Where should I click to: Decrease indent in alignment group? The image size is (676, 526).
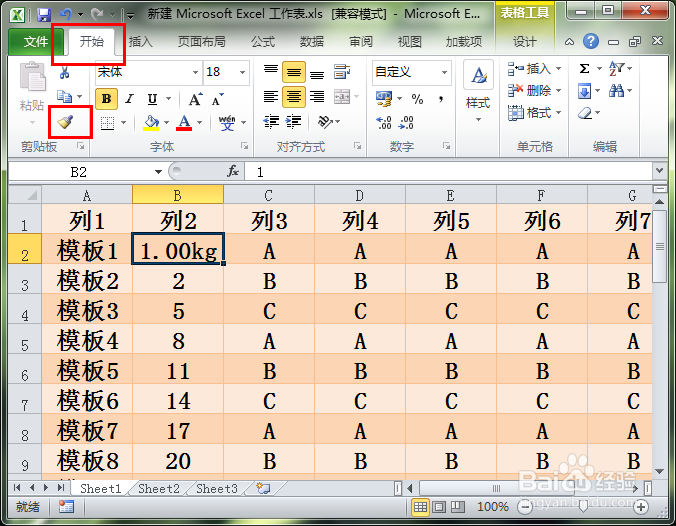point(271,122)
